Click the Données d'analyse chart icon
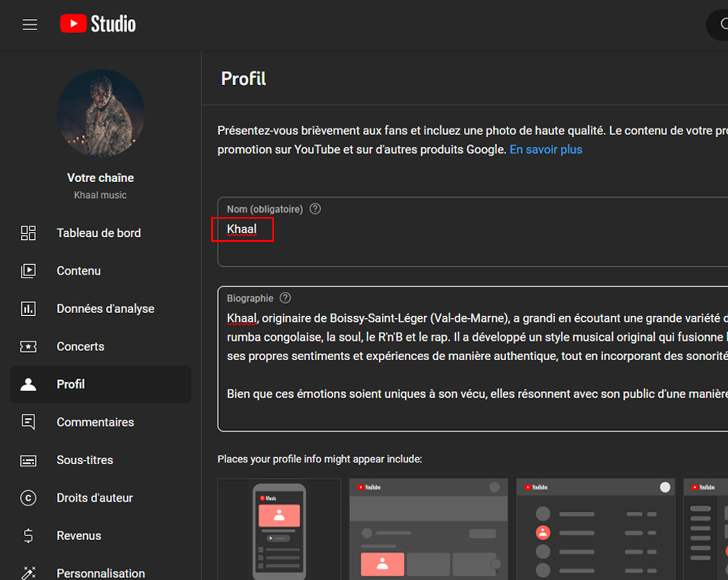This screenshot has height=580, width=728. point(28,309)
